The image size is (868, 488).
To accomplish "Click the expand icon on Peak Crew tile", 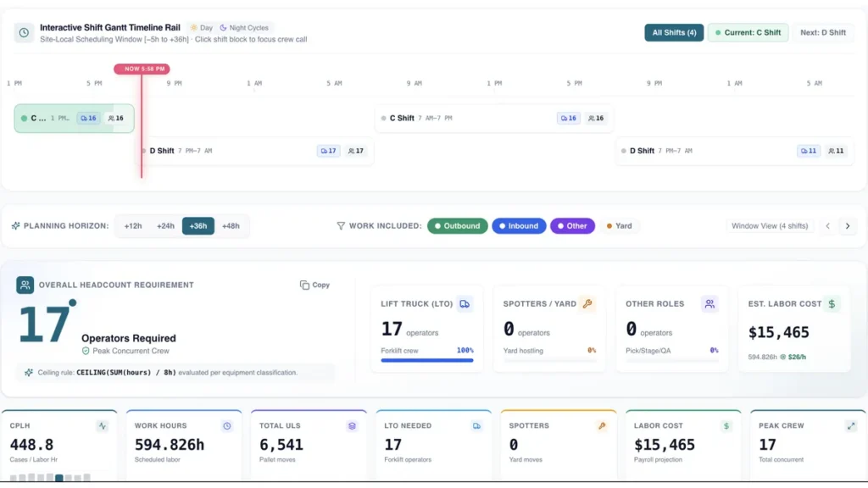I will click(x=851, y=426).
